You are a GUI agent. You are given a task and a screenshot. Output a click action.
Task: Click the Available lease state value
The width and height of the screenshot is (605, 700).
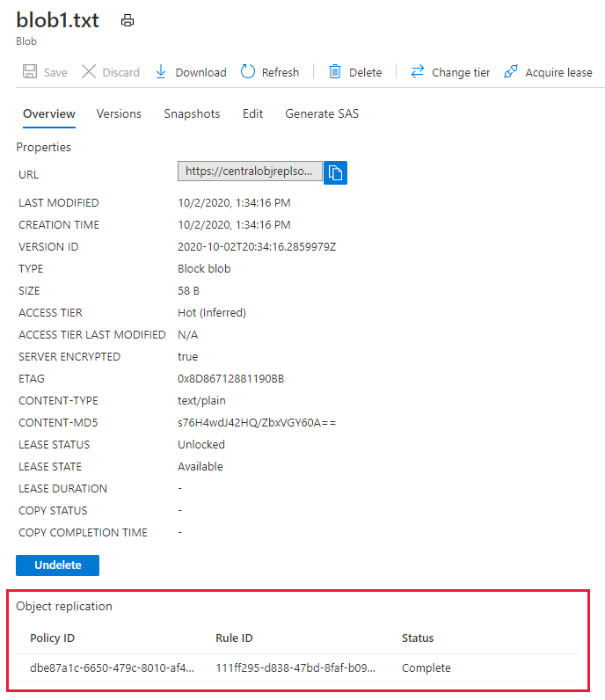[200, 466]
